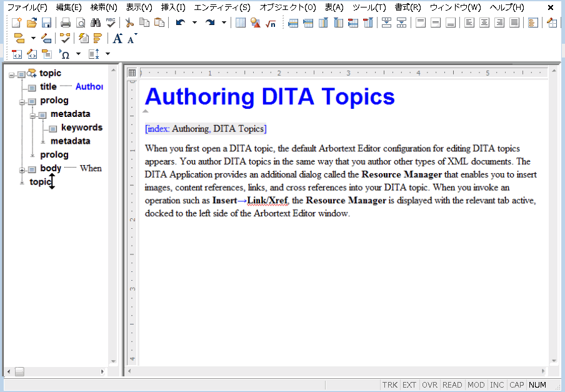Collapse the metadata tree node

32,116
